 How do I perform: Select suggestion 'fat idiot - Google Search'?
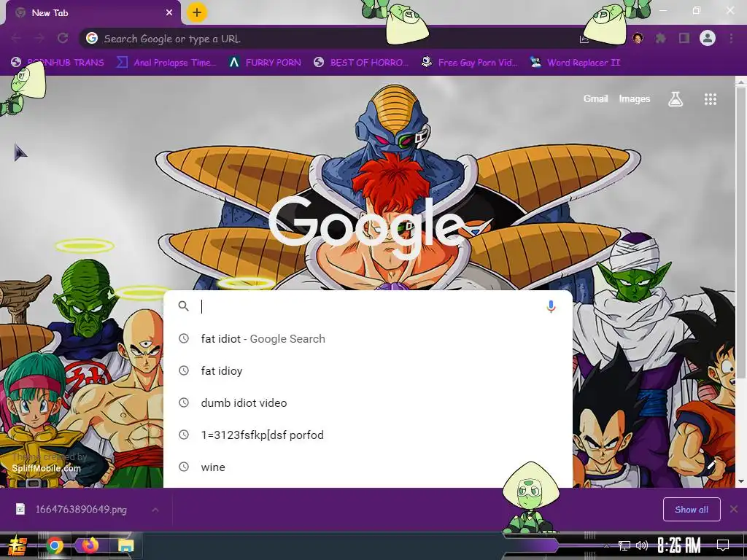pos(368,338)
